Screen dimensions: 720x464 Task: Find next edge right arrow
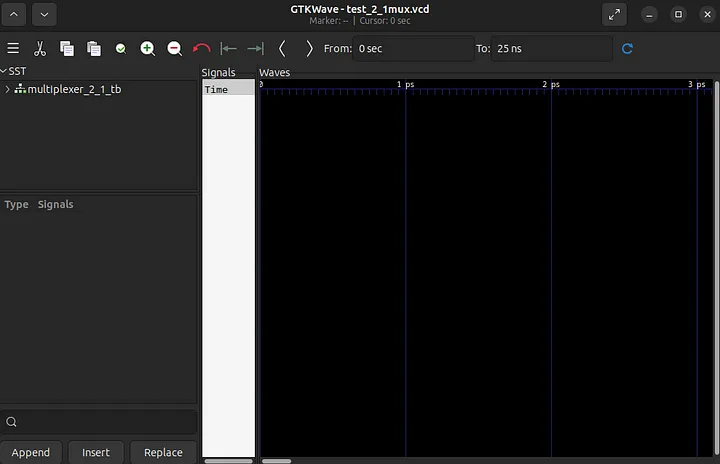(309, 48)
